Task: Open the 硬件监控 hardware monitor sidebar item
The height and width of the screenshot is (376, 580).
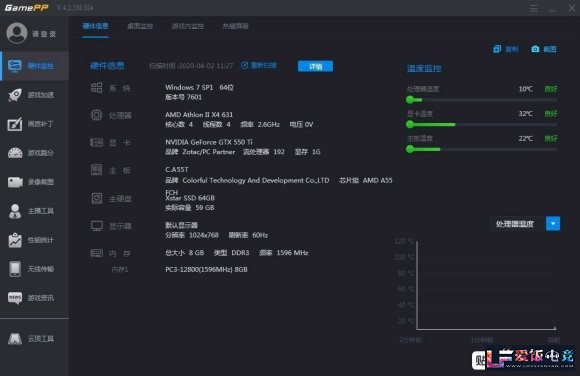Action: [35, 66]
